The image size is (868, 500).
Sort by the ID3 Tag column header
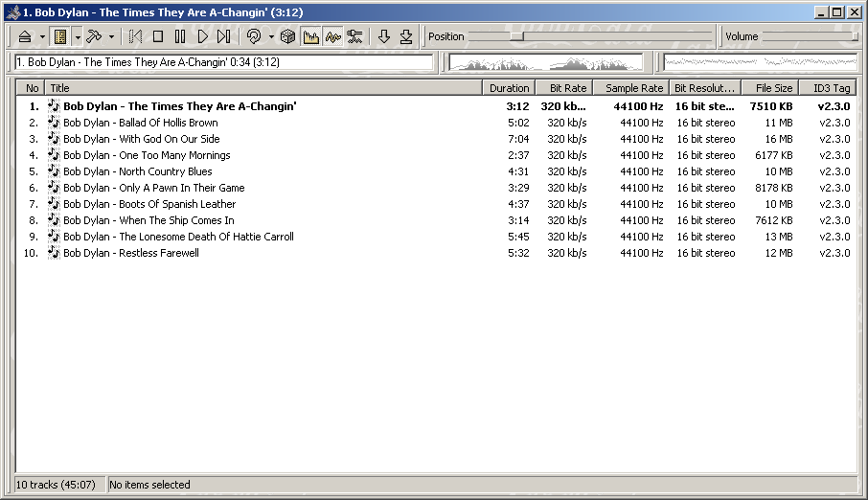[x=828, y=88]
